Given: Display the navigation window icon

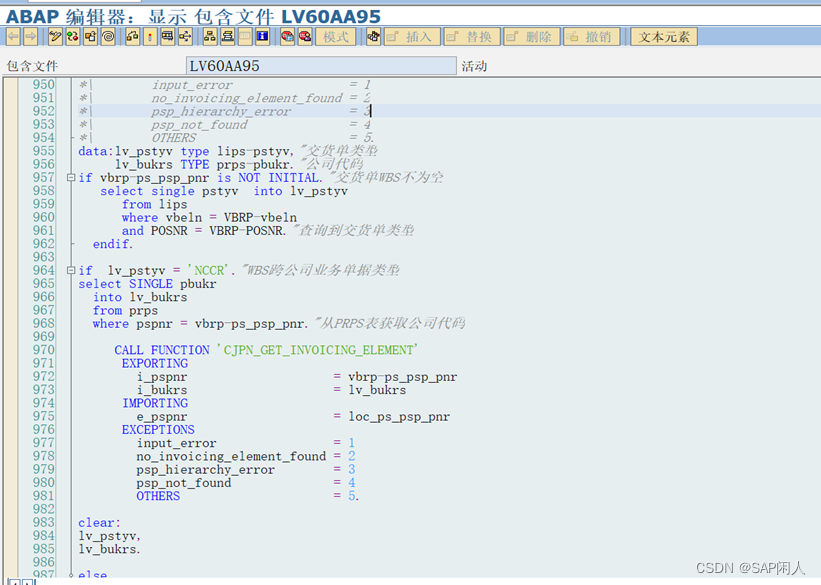Looking at the screenshot, I should (227, 37).
